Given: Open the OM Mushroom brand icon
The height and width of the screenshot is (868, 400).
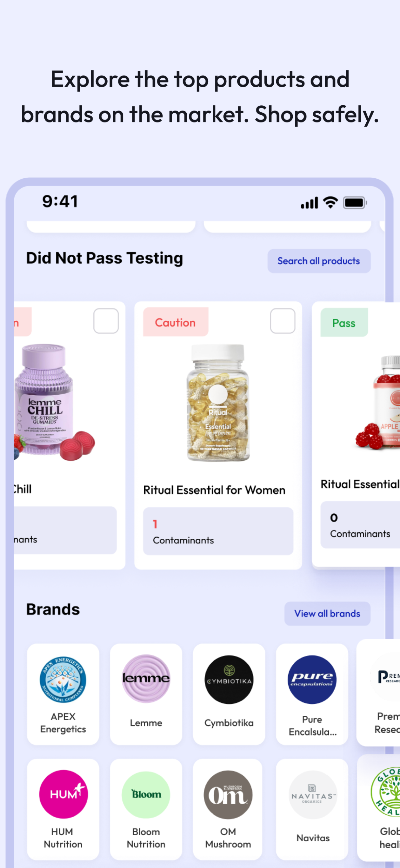Looking at the screenshot, I should coord(228,795).
